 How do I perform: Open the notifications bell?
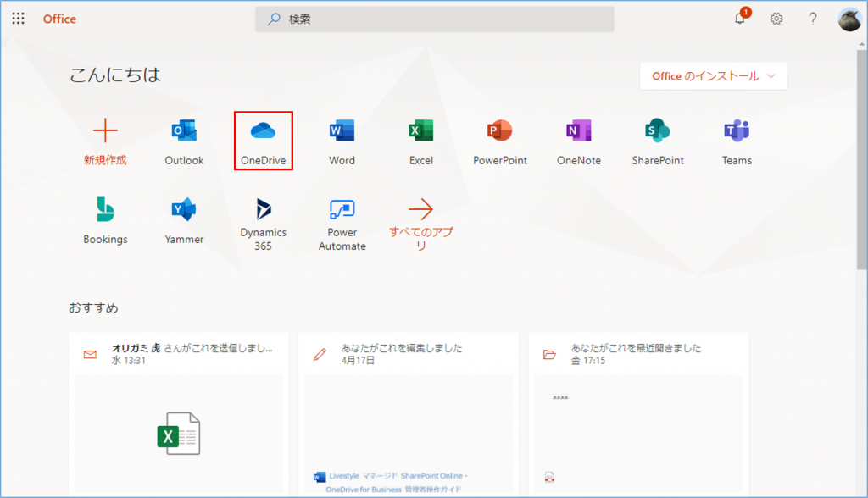(x=740, y=19)
